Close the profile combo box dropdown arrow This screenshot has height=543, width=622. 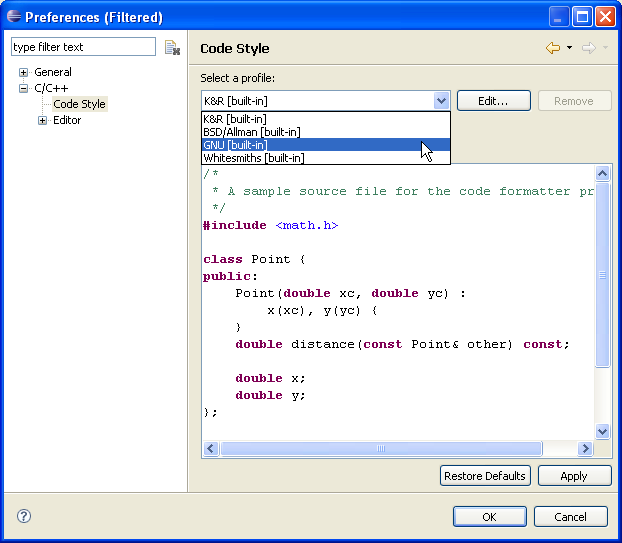[441, 100]
